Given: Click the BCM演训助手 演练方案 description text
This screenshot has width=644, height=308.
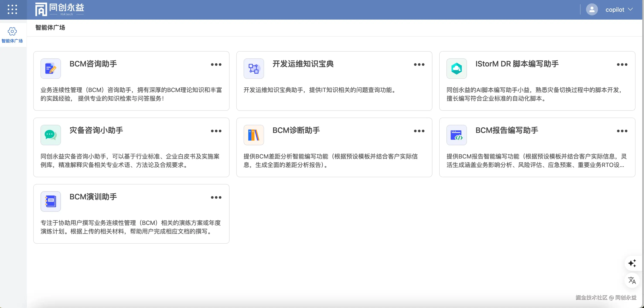Looking at the screenshot, I should (x=131, y=227).
